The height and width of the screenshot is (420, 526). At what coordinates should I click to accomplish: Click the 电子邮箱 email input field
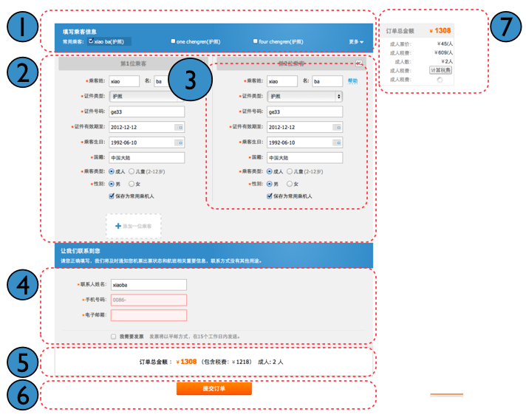point(148,314)
